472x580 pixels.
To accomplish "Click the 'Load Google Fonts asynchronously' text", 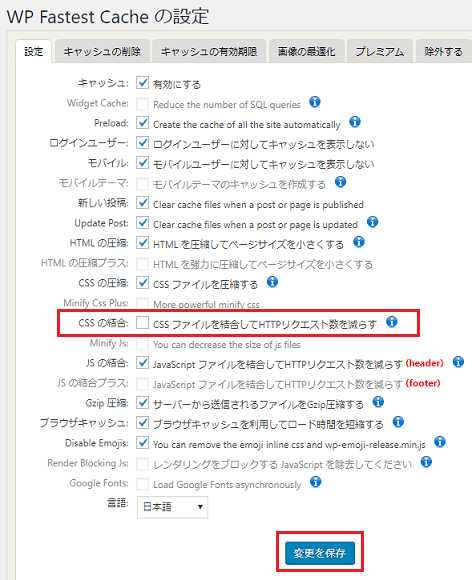I will tap(227, 485).
